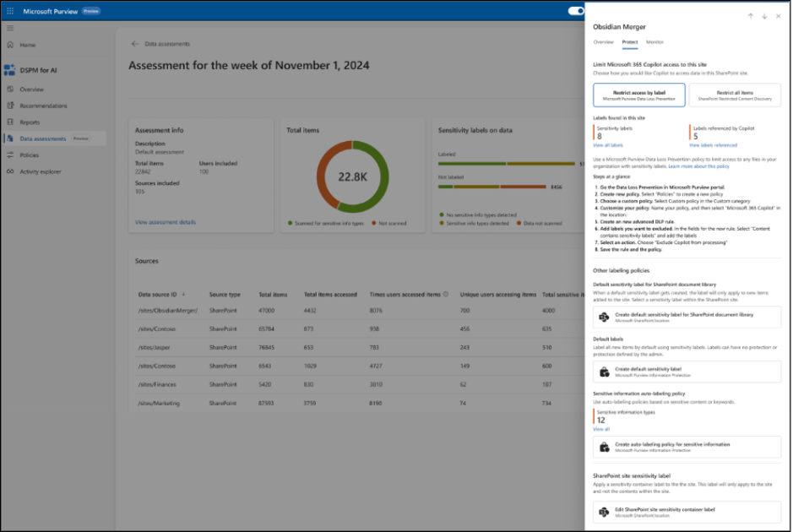
Task: Go back using the Data assessments arrow
Action: click(x=134, y=44)
